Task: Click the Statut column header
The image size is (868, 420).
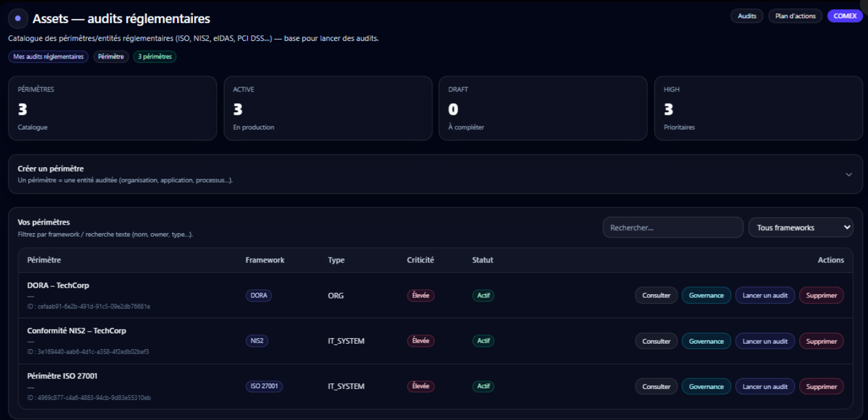Action: pos(483,260)
